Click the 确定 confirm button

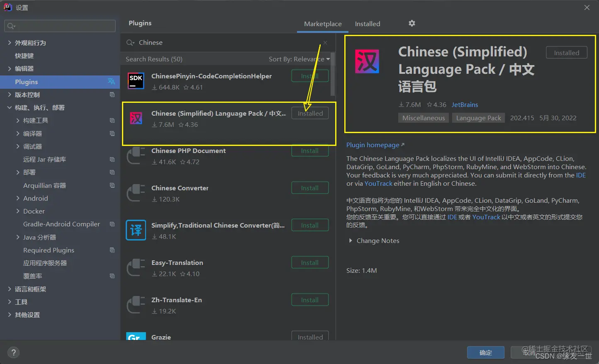click(x=486, y=352)
